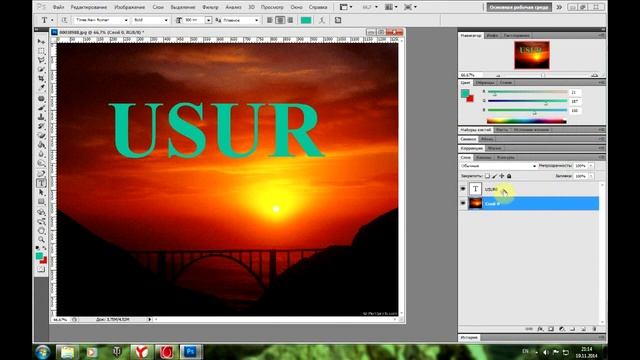Open the Файл menu
Viewport: 640px width, 360px height.
pos(58,7)
